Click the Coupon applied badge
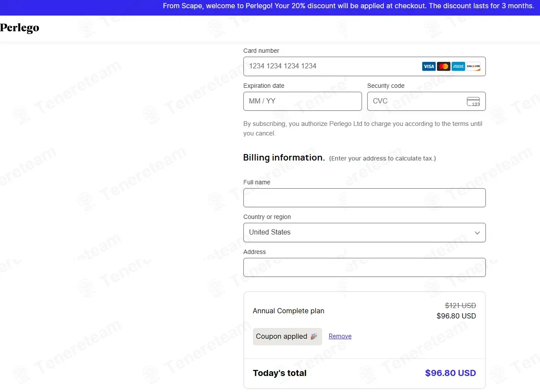 (287, 337)
